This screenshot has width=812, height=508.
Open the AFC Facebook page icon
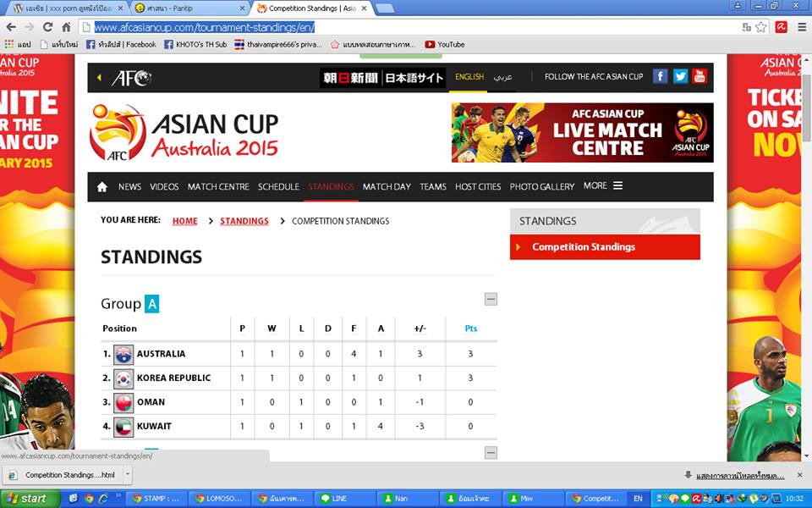point(660,77)
